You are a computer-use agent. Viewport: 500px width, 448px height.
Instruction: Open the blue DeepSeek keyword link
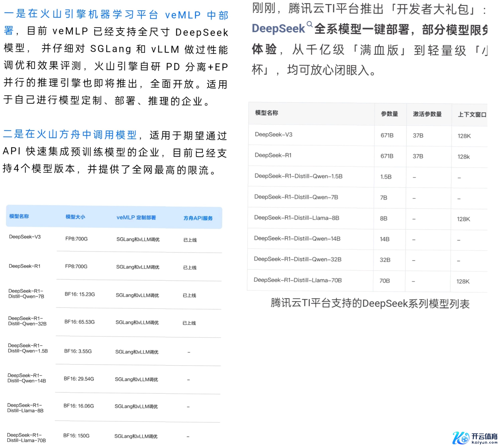[x=278, y=29]
